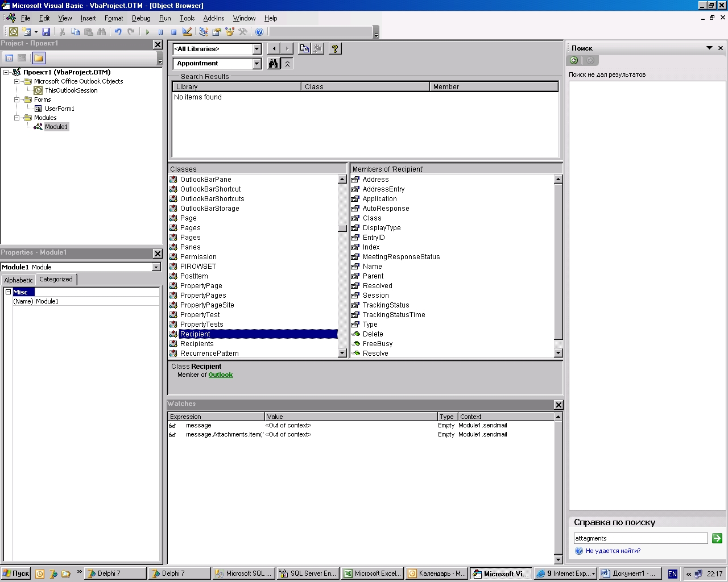
Task: Open the Insert object dropdown arrow
Action: point(36,32)
